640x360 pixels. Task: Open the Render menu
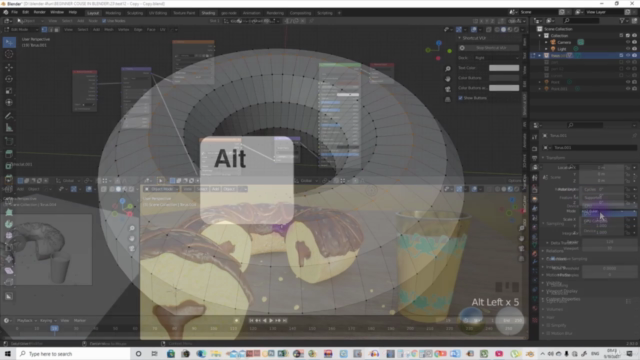click(x=39, y=13)
